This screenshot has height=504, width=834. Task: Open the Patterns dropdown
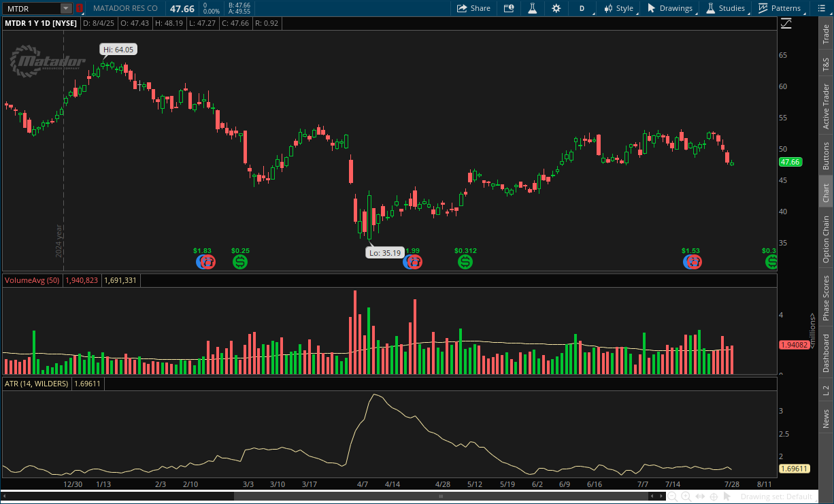[x=780, y=8]
